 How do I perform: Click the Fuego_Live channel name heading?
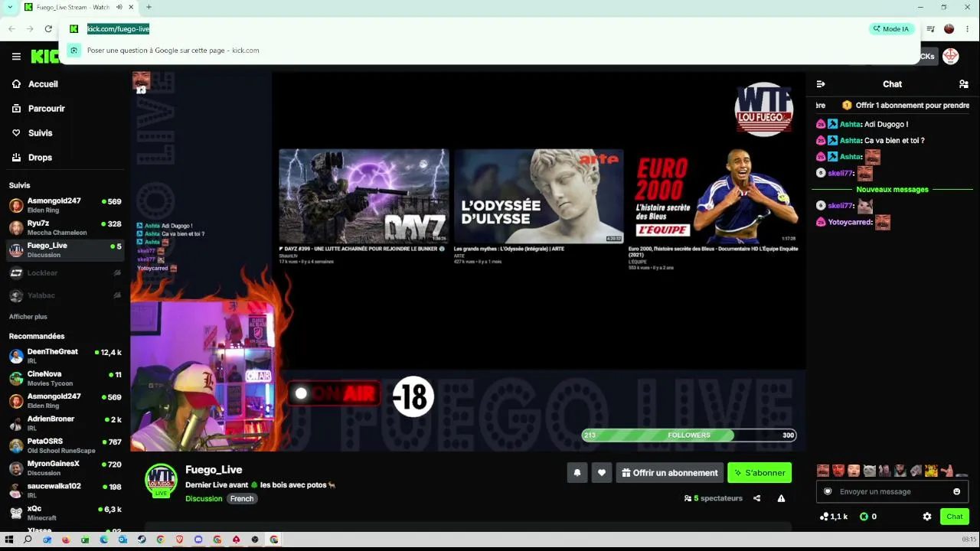pos(214,470)
